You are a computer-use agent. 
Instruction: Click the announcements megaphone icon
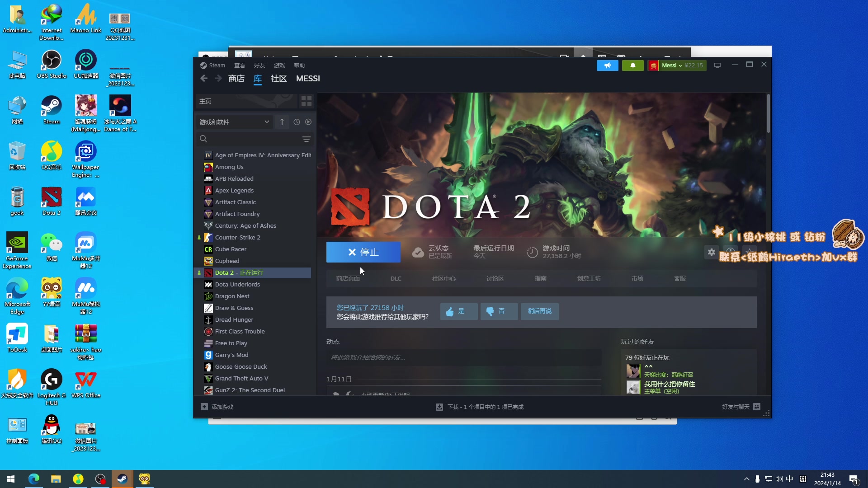[x=607, y=66]
